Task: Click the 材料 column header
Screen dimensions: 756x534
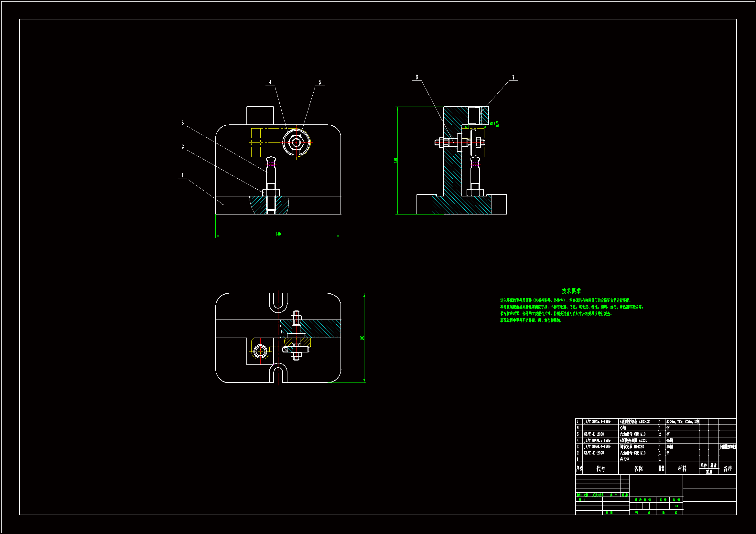Action: coord(682,468)
